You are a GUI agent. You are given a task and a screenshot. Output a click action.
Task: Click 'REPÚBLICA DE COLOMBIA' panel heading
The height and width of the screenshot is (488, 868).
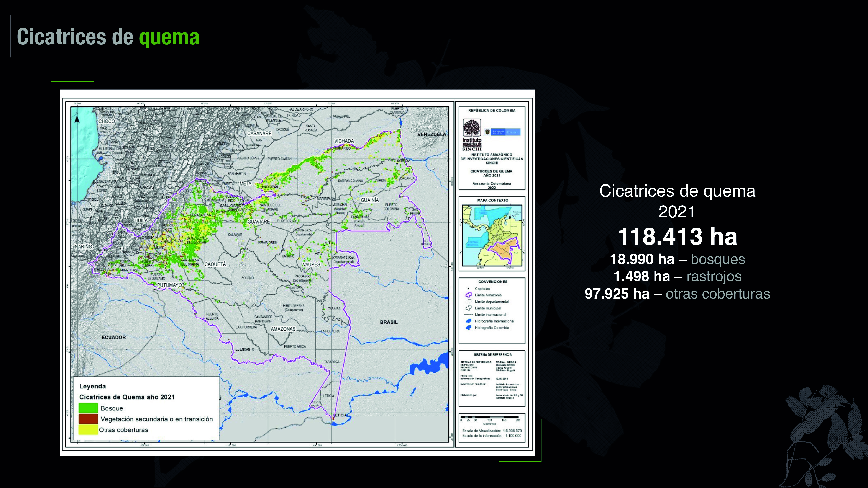(492, 111)
